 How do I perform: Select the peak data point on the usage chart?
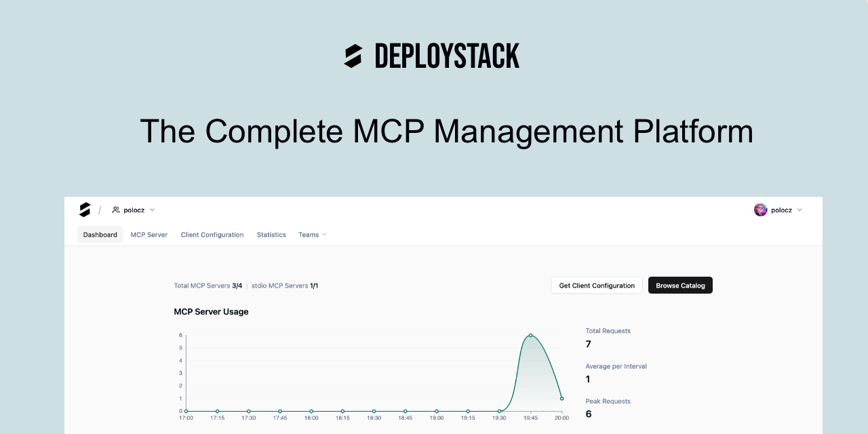pos(530,335)
